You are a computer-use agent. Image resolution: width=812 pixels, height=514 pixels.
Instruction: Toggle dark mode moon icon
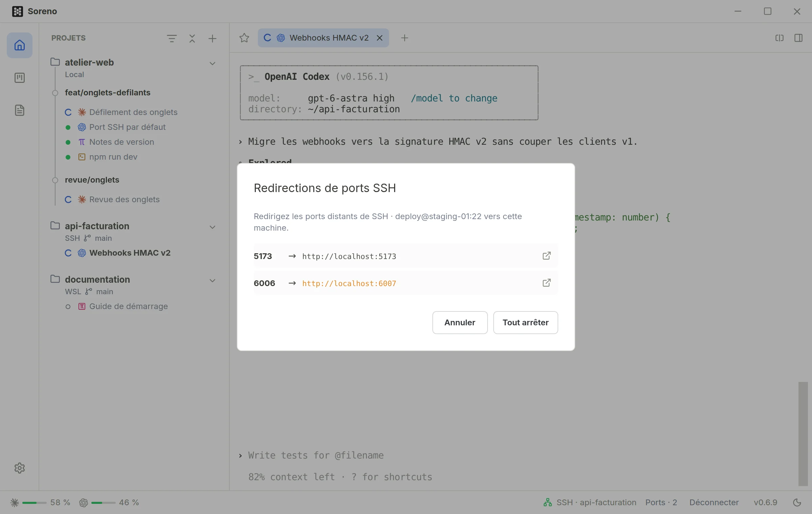pyautogui.click(x=797, y=503)
